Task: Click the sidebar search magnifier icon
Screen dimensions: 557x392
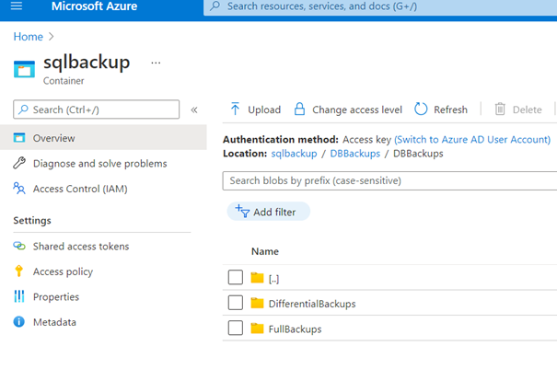Action: [x=23, y=109]
